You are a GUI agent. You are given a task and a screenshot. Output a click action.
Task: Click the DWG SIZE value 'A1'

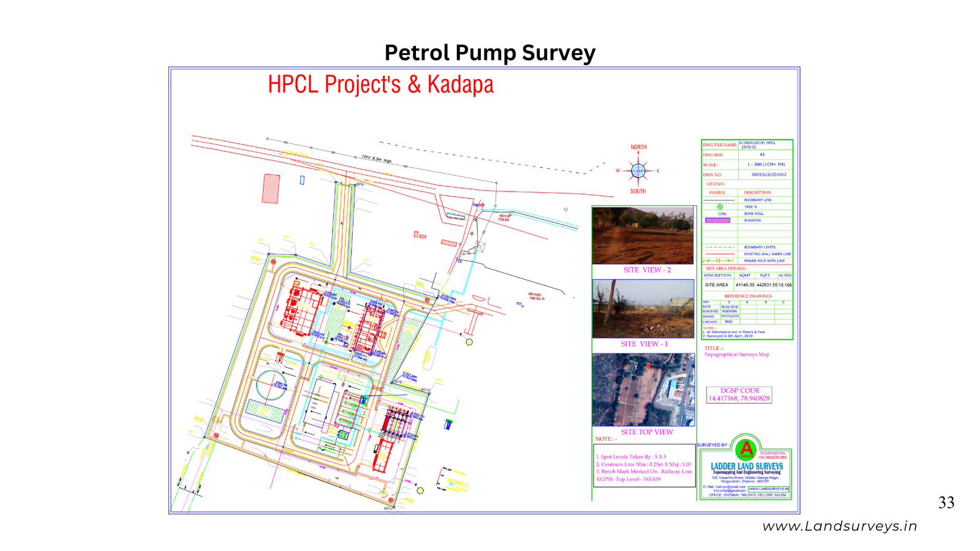pyautogui.click(x=762, y=154)
